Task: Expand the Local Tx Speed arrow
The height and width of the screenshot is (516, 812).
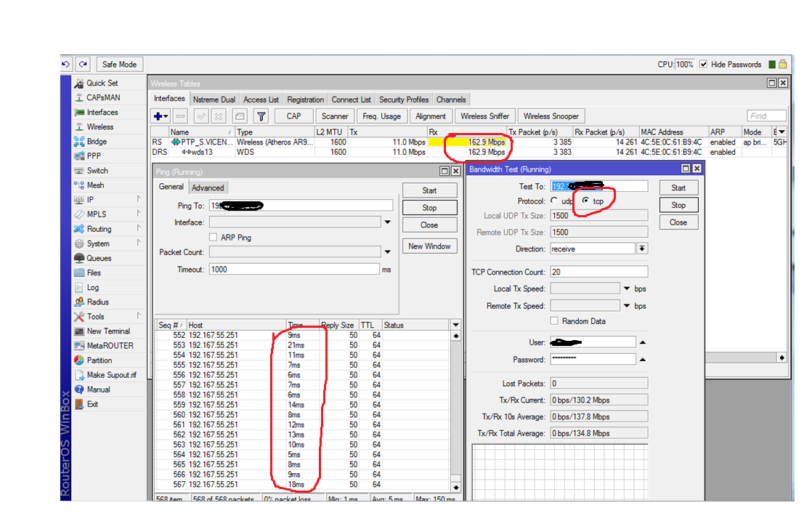Action: click(625, 289)
